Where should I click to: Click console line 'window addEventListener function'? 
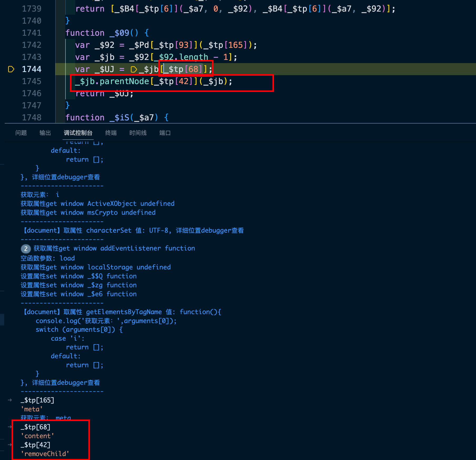click(114, 248)
